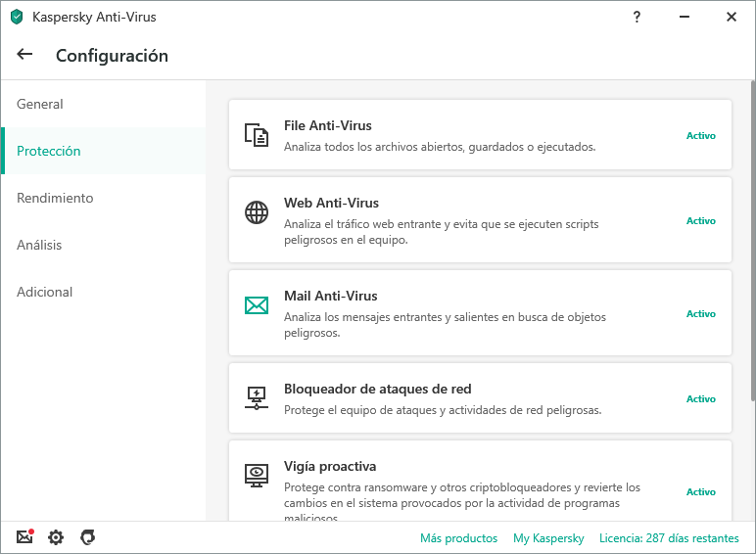This screenshot has width=756, height=554.
Task: Toggle Mail Anti-Virus Activo status
Action: coord(700,314)
